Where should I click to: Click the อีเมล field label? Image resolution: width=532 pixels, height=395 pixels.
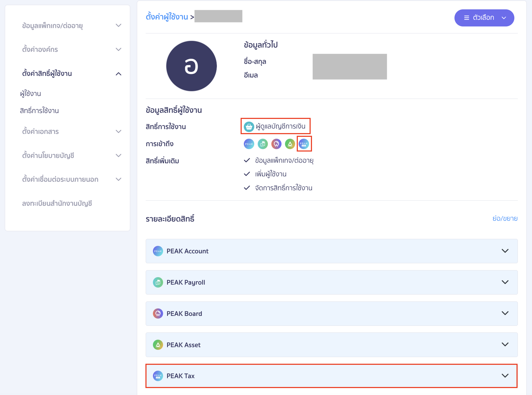coord(251,75)
